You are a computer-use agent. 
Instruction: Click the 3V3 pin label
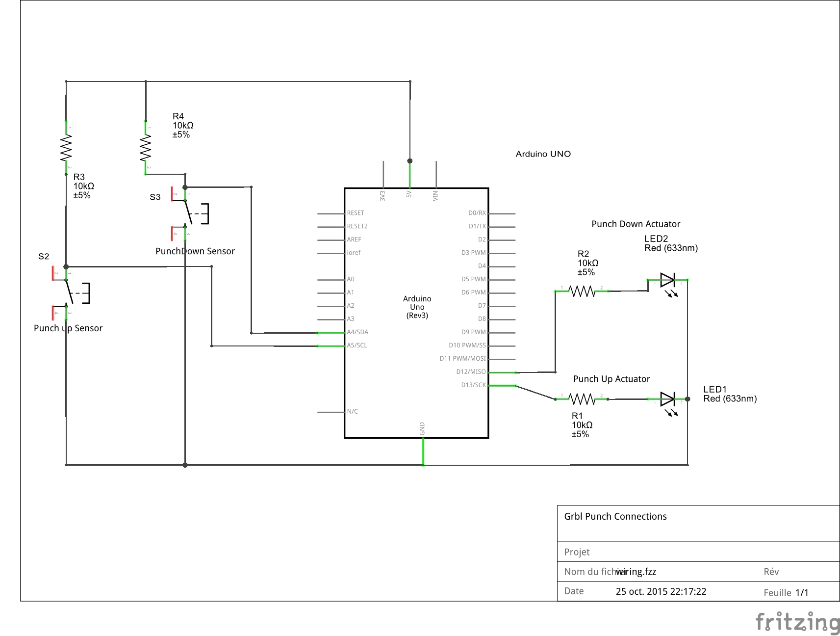382,196
